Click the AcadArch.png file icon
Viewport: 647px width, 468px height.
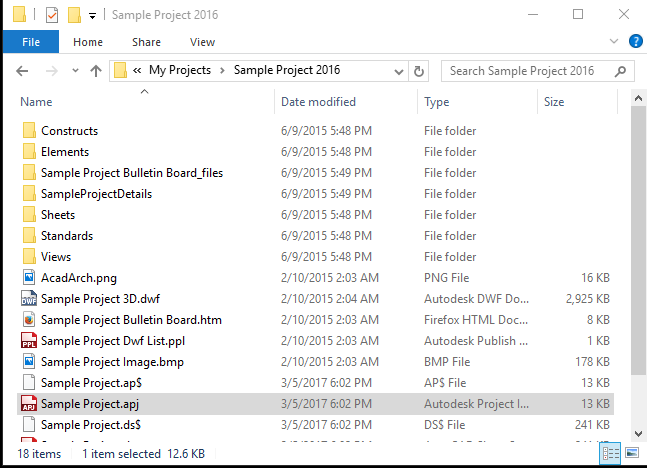coord(28,278)
